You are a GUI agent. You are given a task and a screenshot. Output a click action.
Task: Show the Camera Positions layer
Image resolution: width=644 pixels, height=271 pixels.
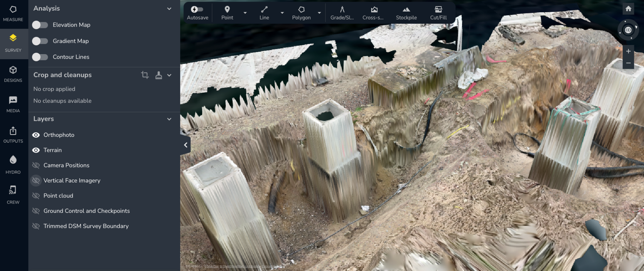click(36, 165)
